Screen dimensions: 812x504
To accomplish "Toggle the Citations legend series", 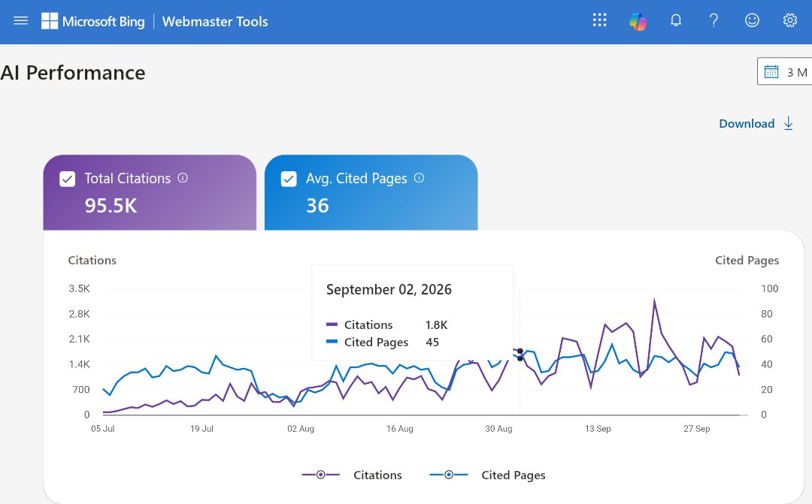I will tap(352, 475).
